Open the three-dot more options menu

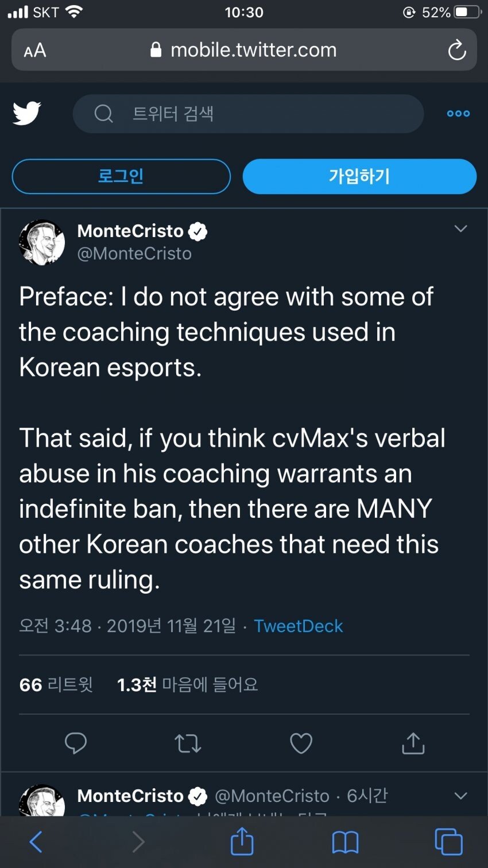(458, 114)
